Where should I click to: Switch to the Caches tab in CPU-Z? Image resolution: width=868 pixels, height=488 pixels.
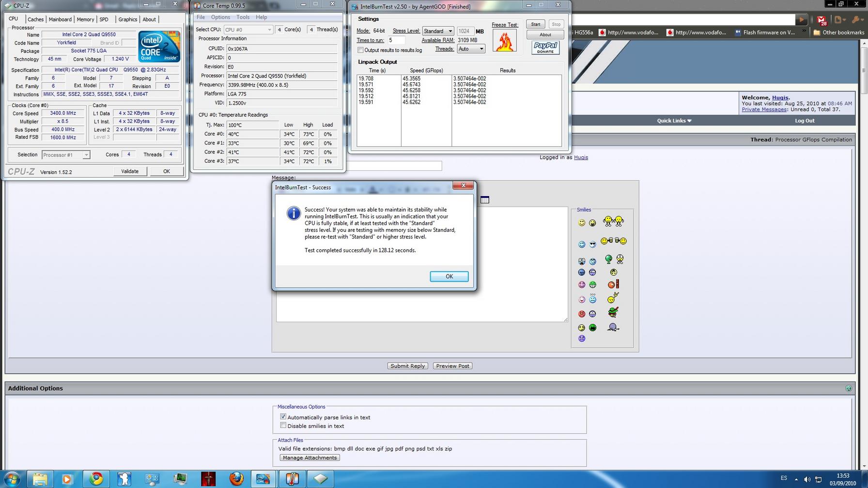(x=35, y=19)
